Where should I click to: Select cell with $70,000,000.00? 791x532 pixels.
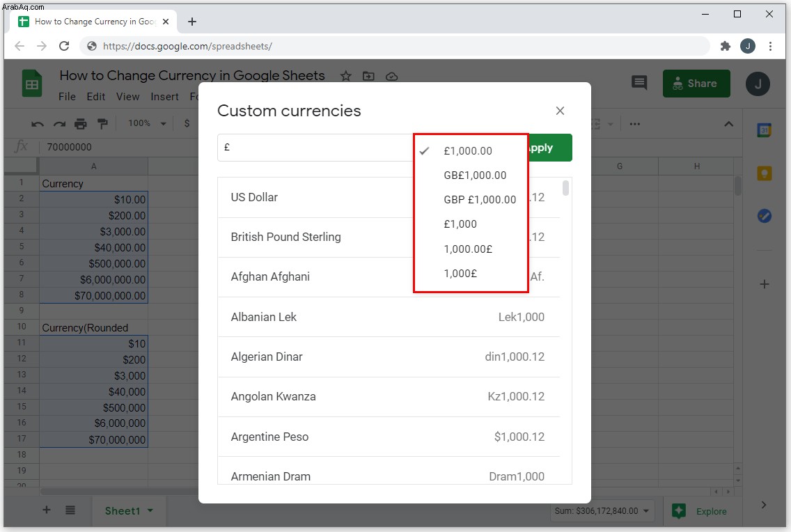94,295
